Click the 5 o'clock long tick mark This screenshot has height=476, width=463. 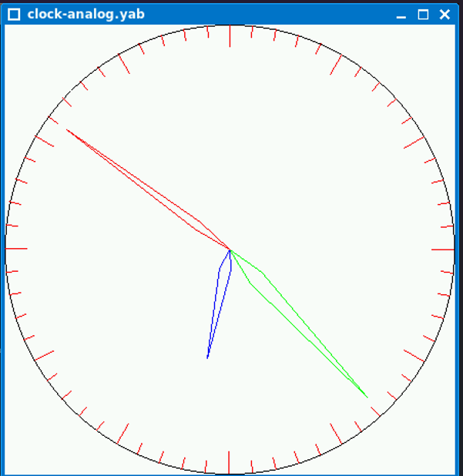336,434
